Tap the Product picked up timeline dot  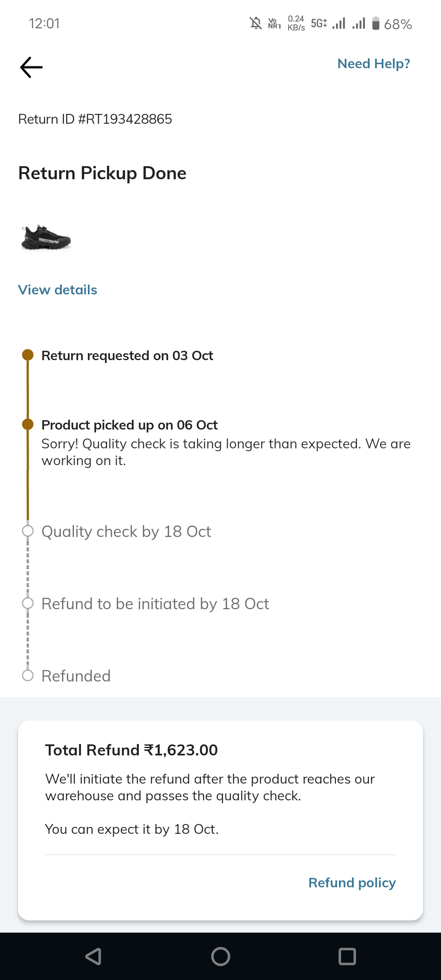coord(28,424)
